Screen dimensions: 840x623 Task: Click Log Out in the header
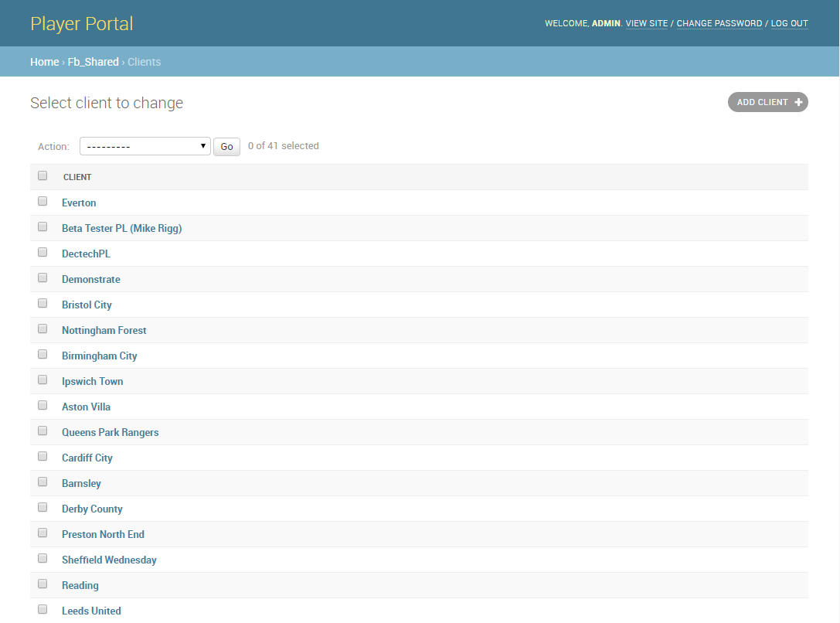789,23
